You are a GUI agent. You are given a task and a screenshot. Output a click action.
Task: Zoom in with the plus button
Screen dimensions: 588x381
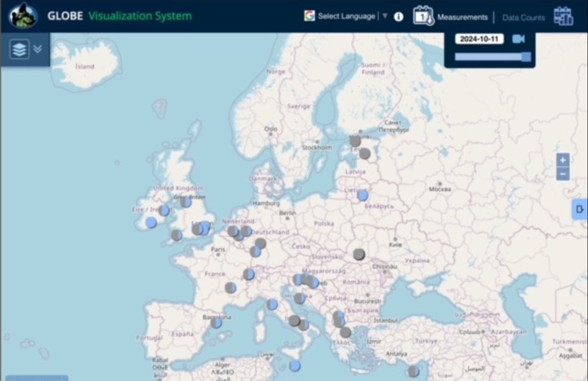[x=563, y=160]
